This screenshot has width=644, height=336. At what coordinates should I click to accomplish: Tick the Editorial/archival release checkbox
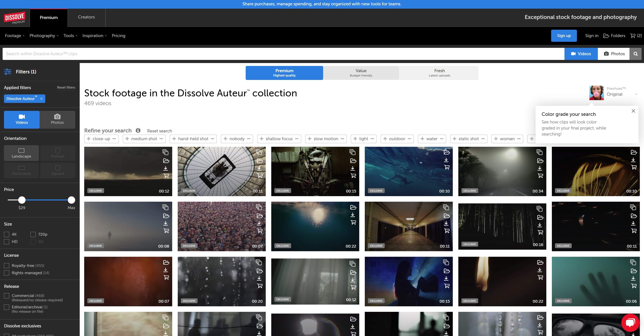[7, 307]
